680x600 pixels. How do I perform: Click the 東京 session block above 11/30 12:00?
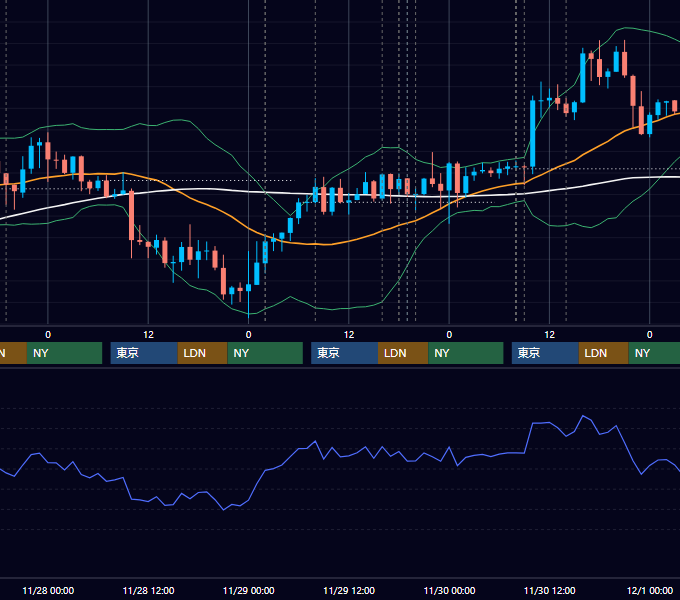pos(545,353)
